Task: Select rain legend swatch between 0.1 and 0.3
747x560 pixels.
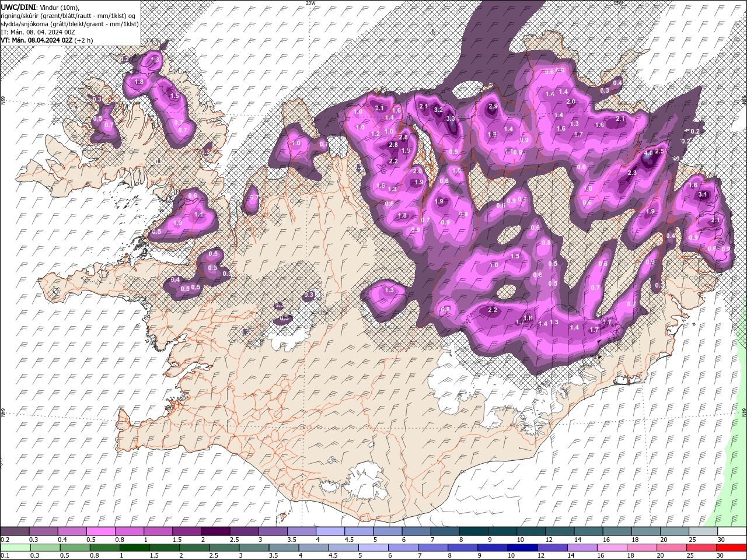Action: coord(15,548)
